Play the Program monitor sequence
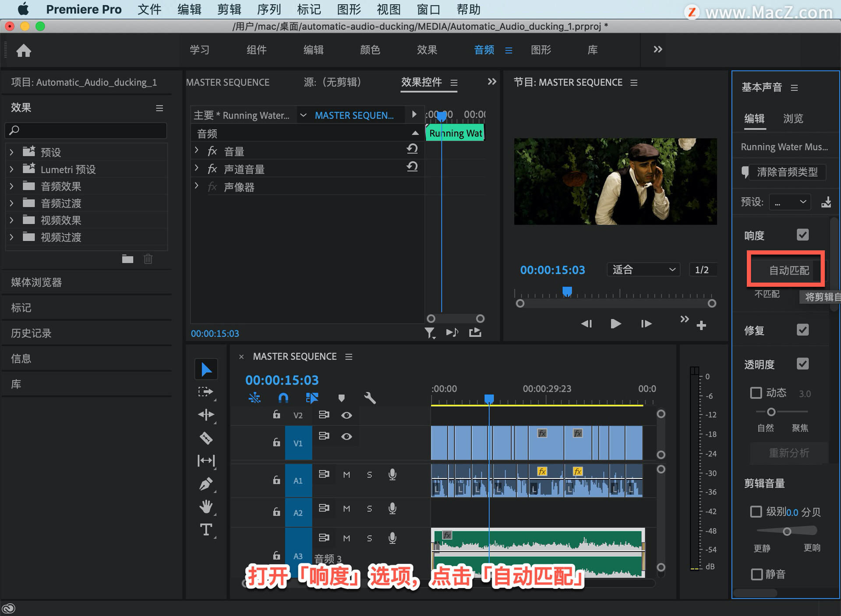841x616 pixels. click(615, 324)
